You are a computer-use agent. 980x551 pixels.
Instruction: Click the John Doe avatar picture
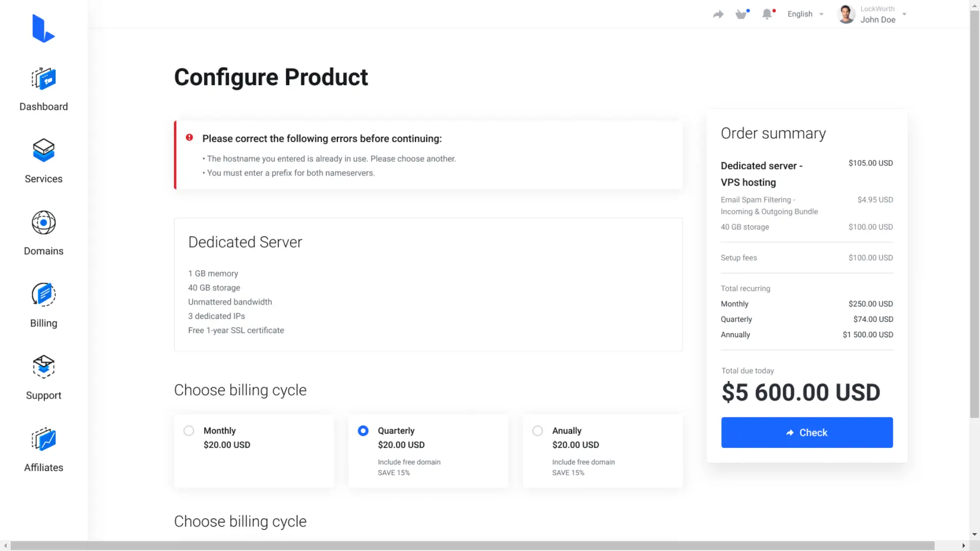tap(846, 14)
